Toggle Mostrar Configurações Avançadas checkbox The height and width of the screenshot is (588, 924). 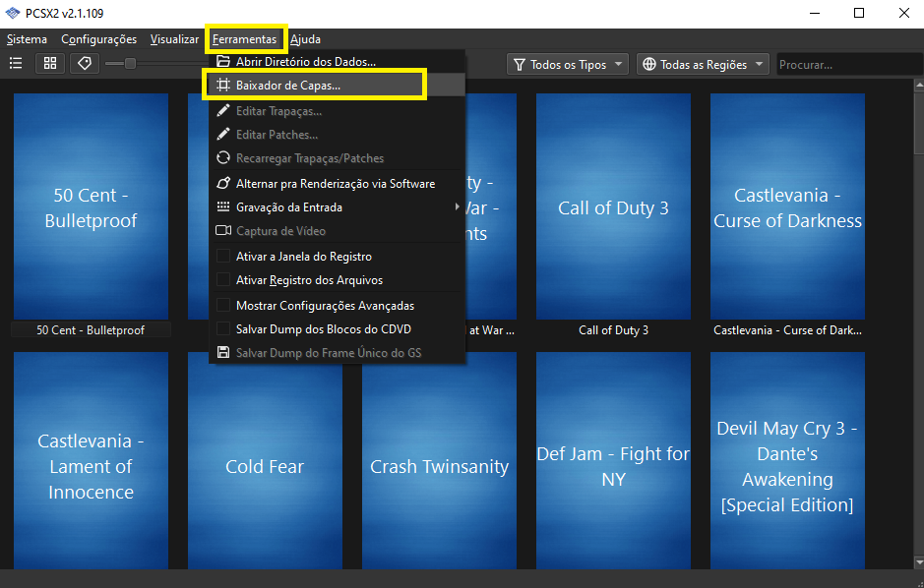tap(222, 306)
